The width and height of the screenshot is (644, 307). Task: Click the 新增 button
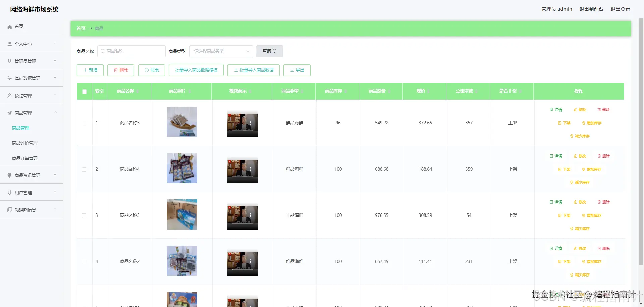click(90, 70)
